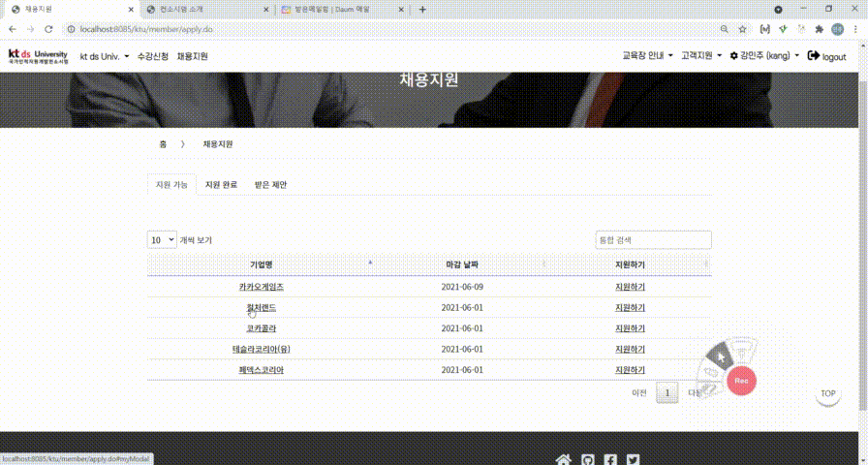This screenshot has width=868, height=465.
Task: Open the 페덱스코리아 company link
Action: (262, 370)
